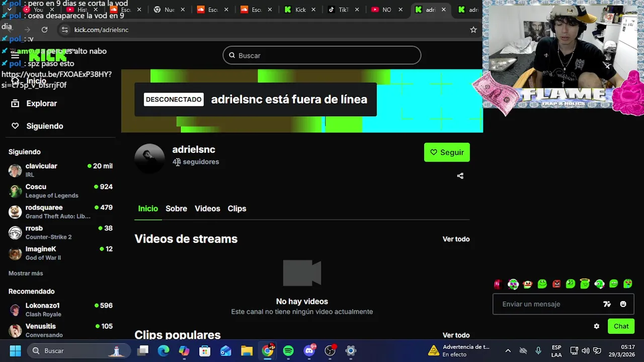Image resolution: width=644 pixels, height=362 pixels.
Task: Open Advertencia weather alert widget
Action: coord(459,350)
